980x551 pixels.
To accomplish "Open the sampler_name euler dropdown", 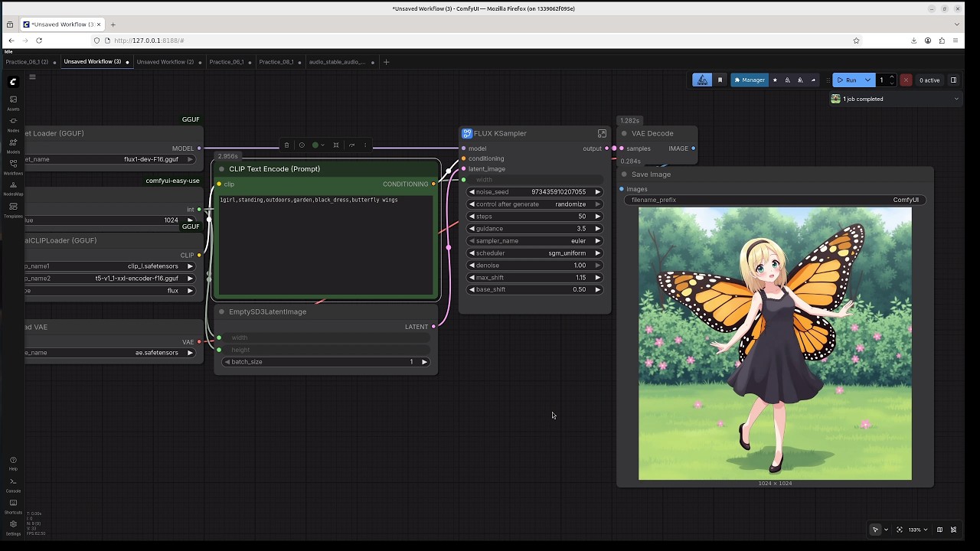I will click(x=534, y=241).
